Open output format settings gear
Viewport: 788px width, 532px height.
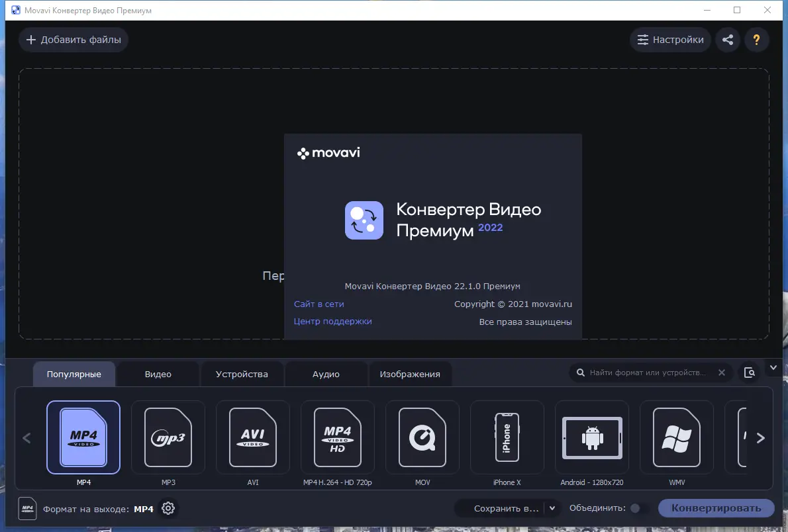(x=168, y=508)
